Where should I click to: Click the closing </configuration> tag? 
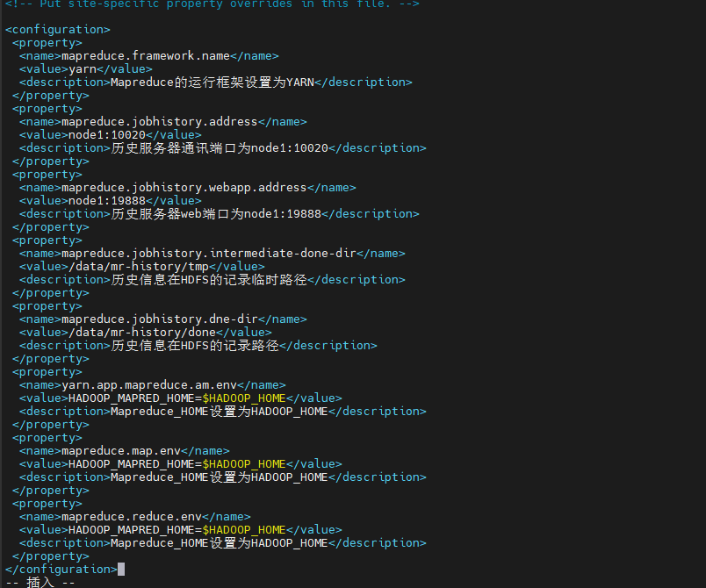point(61,570)
